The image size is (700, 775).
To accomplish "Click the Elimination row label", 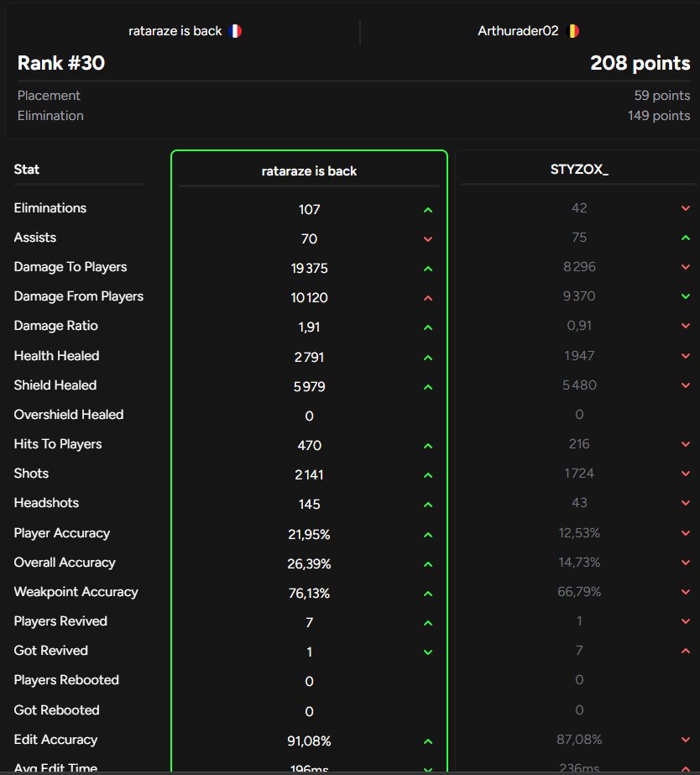I will tap(50, 116).
